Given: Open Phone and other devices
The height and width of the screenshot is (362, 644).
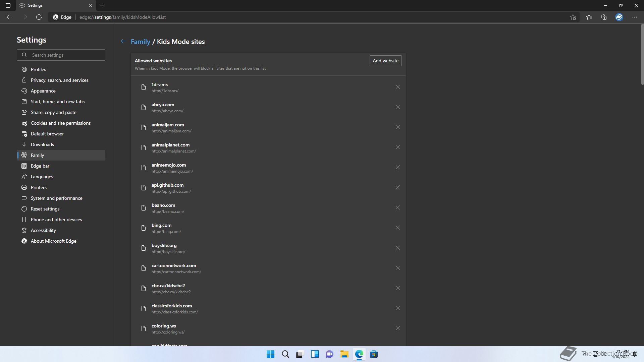Looking at the screenshot, I should coord(61,220).
